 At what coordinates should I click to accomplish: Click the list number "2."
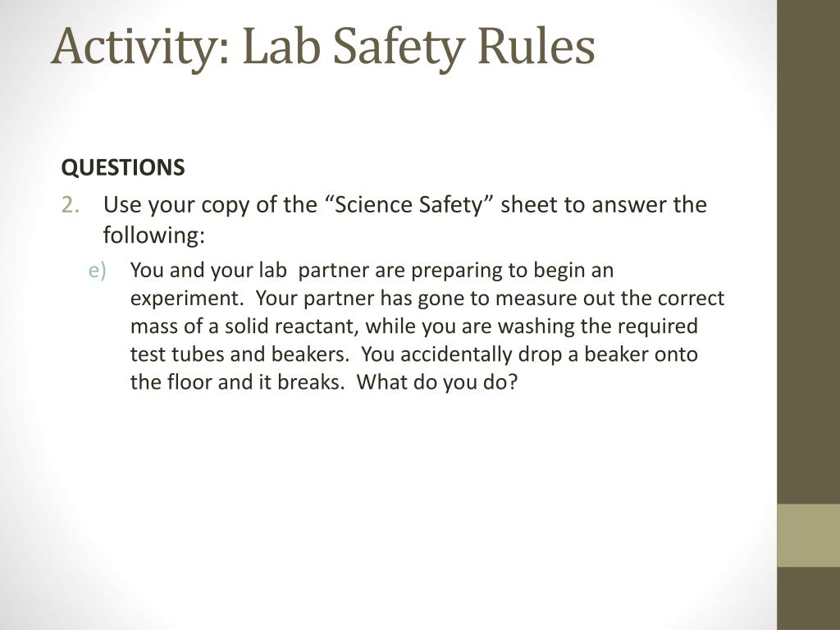pyautogui.click(x=71, y=204)
